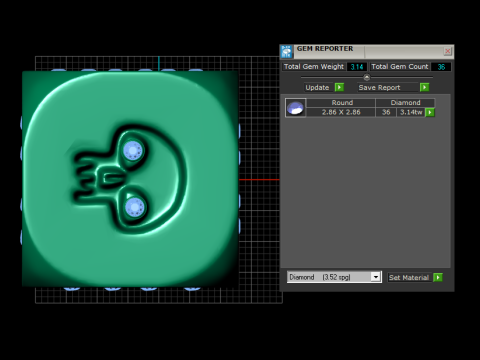Click the green arrow beside 3.14tw
480x360 pixels.
pyautogui.click(x=430, y=112)
